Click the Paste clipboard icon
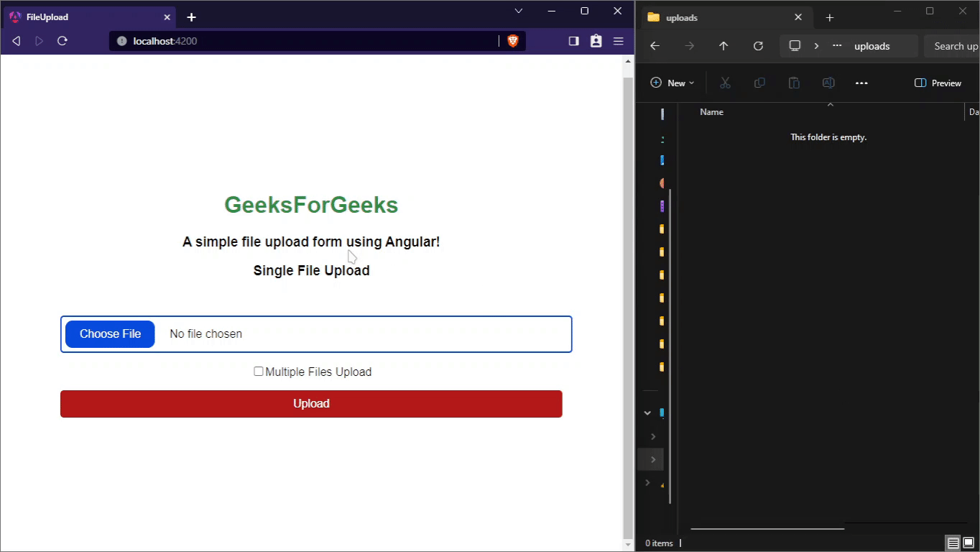The image size is (980, 552). [x=794, y=83]
